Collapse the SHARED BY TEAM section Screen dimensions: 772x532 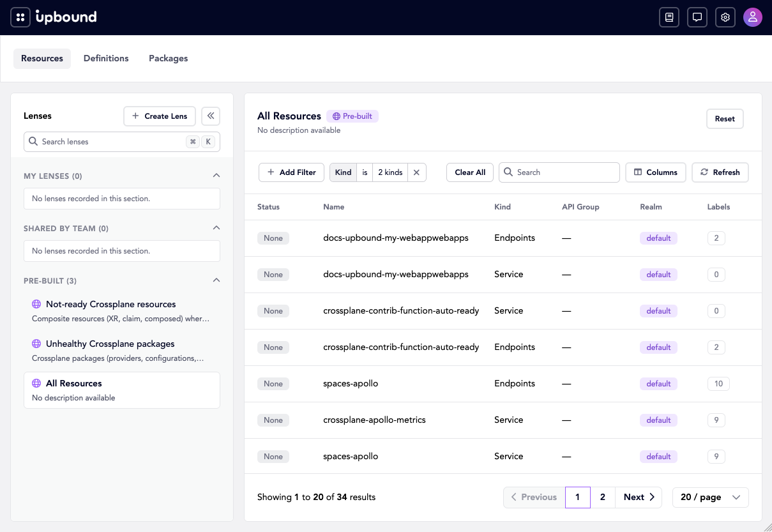(216, 228)
